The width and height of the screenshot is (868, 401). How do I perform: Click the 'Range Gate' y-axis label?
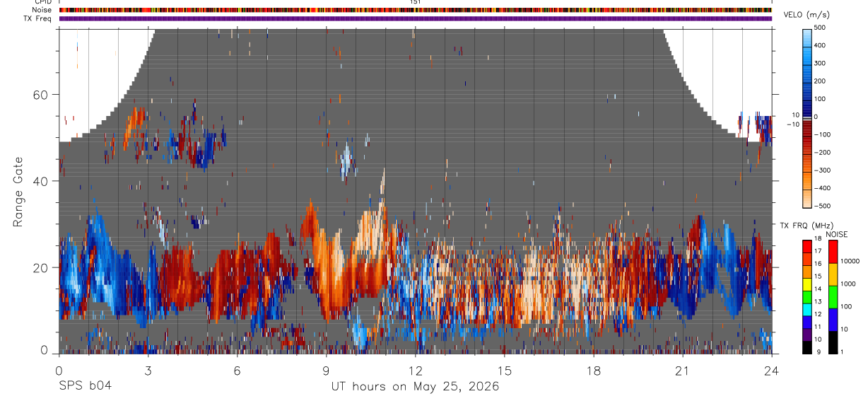click(18, 192)
